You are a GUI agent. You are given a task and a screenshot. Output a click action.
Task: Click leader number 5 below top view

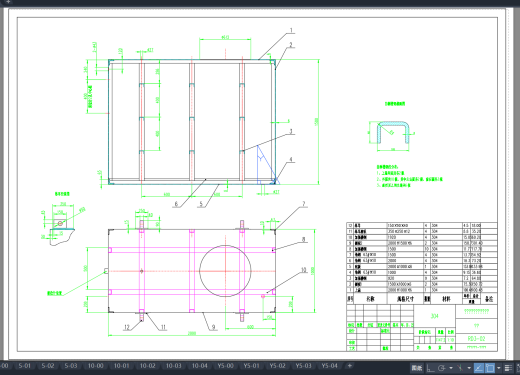coord(201,204)
